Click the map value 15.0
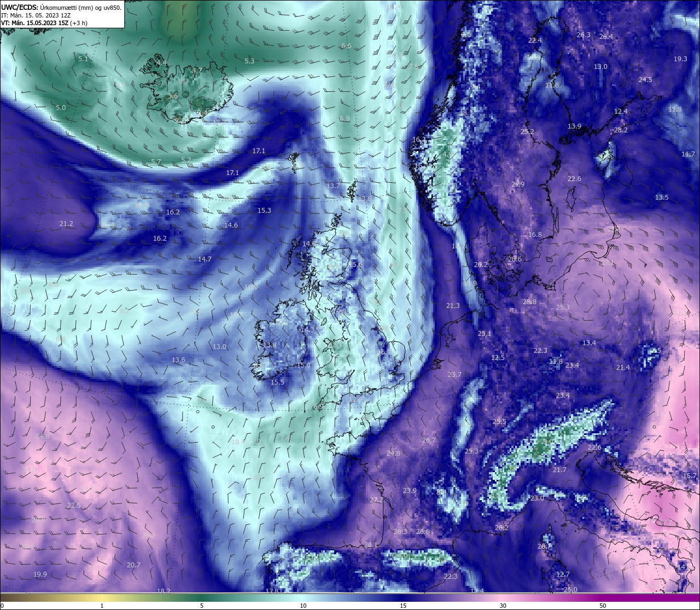Image resolution: width=700 pixels, height=610 pixels. (304, 365)
